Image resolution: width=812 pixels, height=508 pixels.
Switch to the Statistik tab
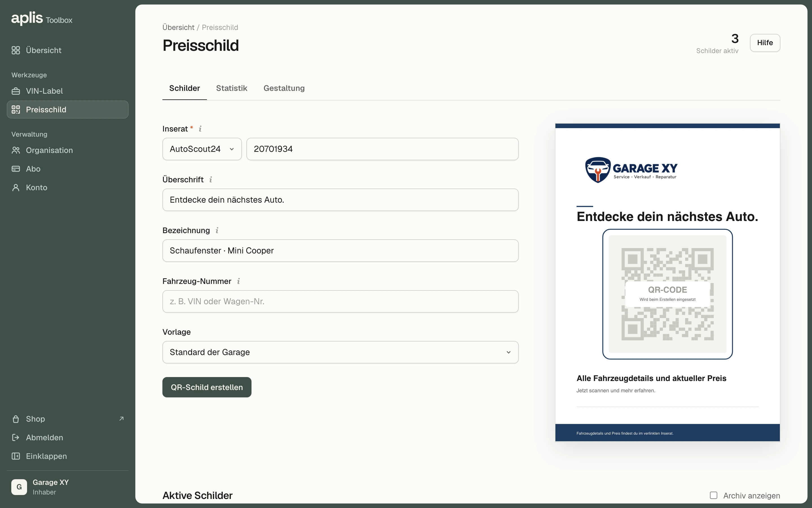coord(231,88)
